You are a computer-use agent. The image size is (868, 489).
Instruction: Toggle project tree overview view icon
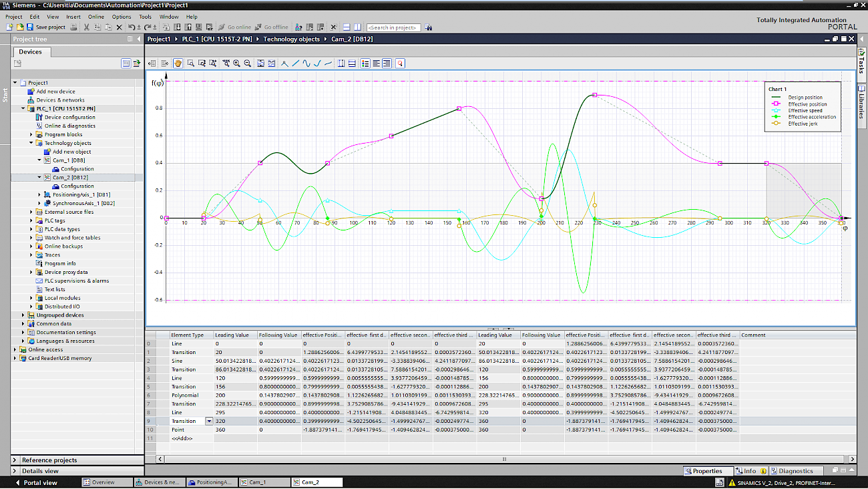[126, 63]
